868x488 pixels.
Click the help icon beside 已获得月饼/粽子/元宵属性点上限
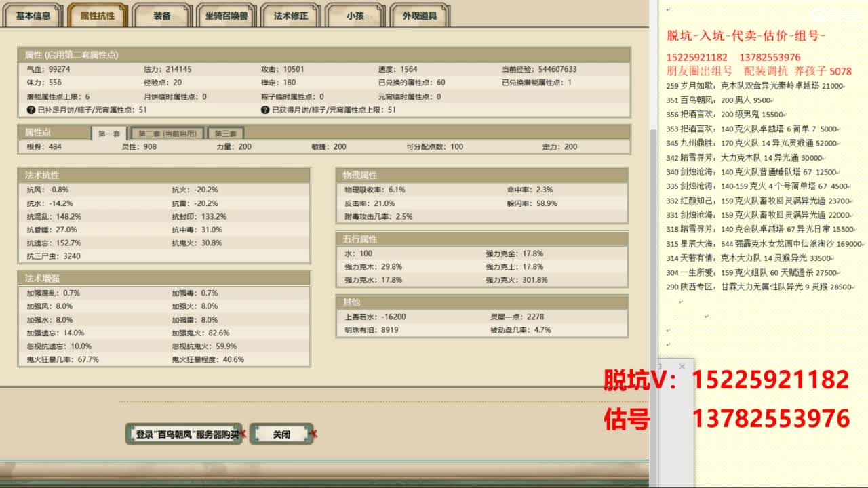tap(265, 110)
